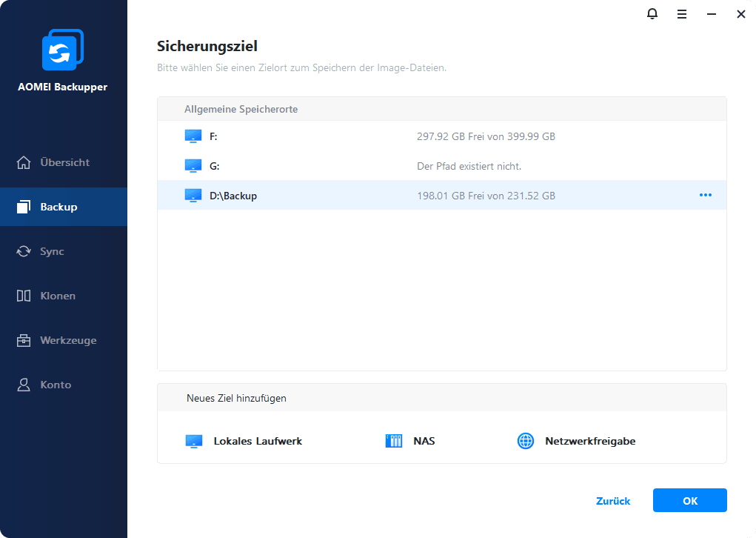Select the F: destination label

click(213, 136)
